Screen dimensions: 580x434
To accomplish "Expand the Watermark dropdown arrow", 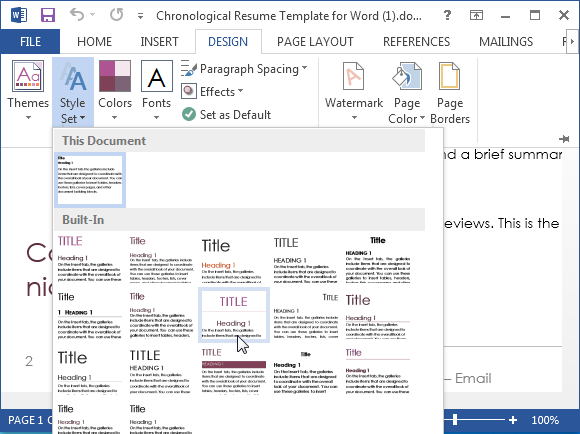I will tap(354, 118).
